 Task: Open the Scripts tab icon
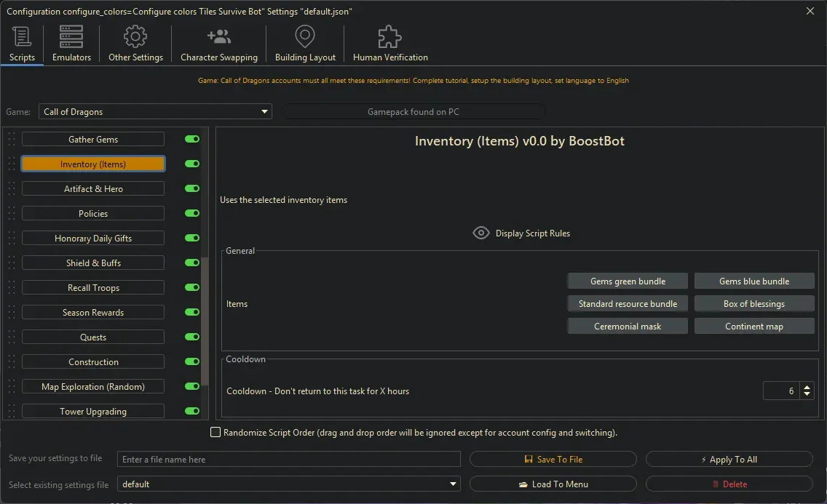22,36
